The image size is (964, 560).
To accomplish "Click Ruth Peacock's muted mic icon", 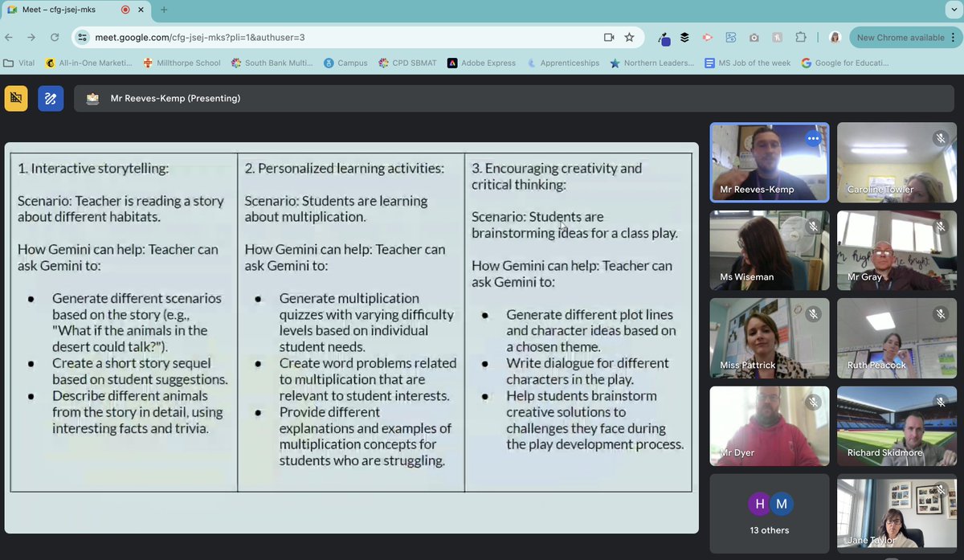I will [x=940, y=314].
